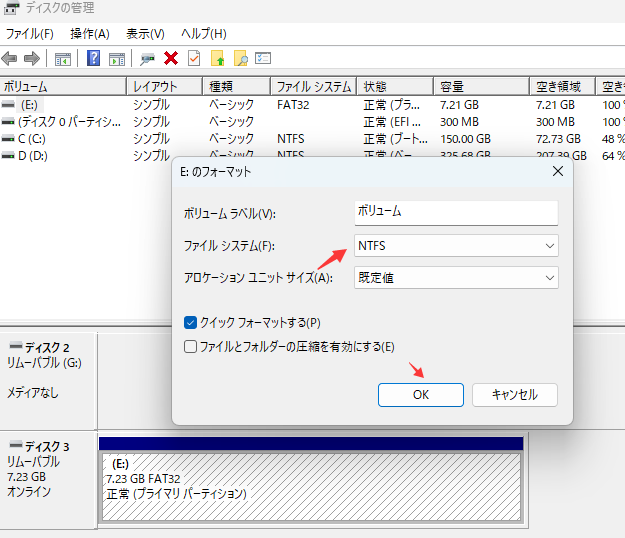Image resolution: width=625 pixels, height=538 pixels.
Task: Click the document with checkmark icon
Action: (x=194, y=58)
